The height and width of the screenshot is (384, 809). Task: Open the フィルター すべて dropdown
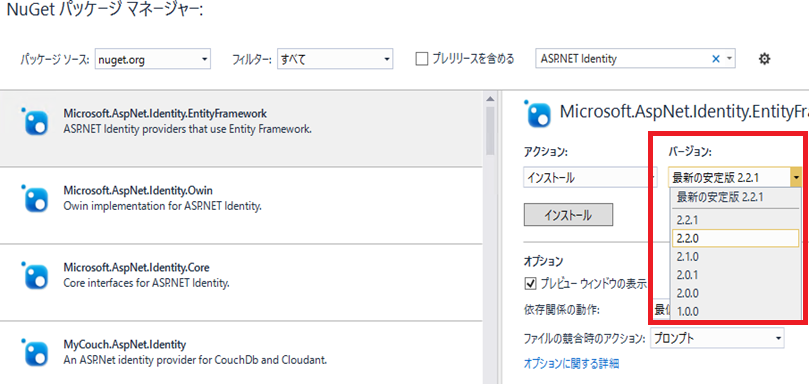coord(335,59)
